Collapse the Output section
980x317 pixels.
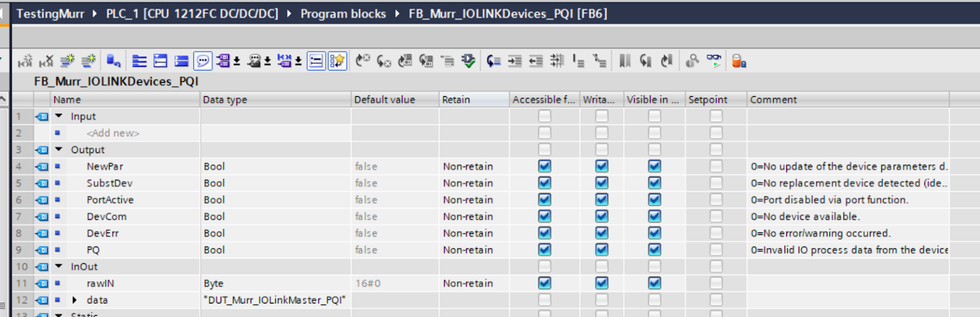coord(59,149)
